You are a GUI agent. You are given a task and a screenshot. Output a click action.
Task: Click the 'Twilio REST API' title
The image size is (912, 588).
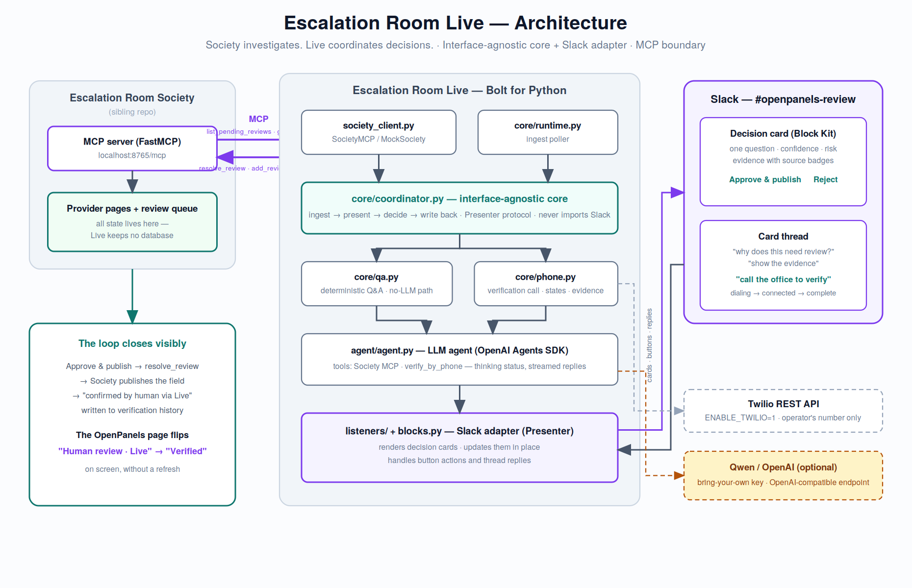[x=783, y=404]
